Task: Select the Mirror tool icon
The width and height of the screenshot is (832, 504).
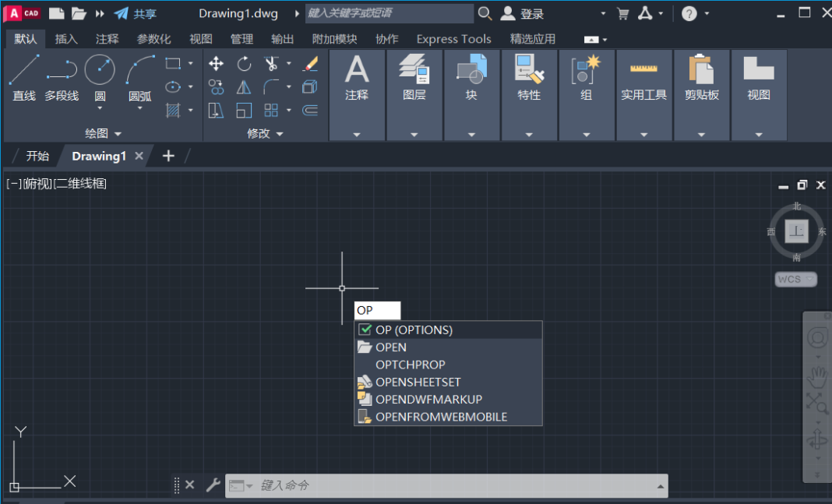Action: [x=244, y=87]
